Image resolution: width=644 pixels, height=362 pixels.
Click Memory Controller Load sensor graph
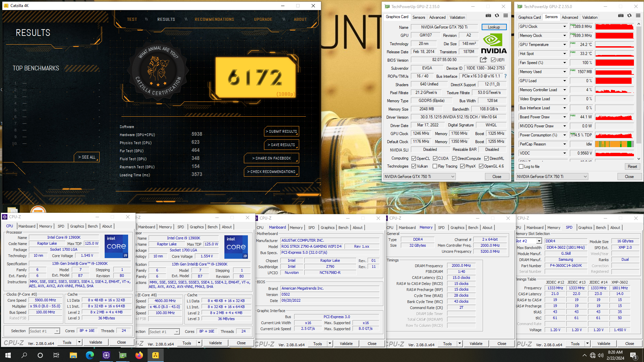(x=614, y=90)
